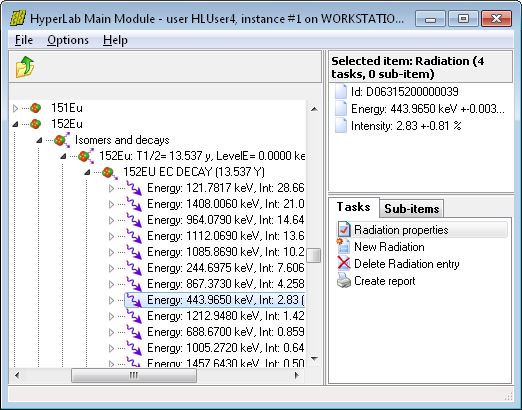
Task: Select the Energy: 244.6975 keV row text
Action: click(226, 268)
